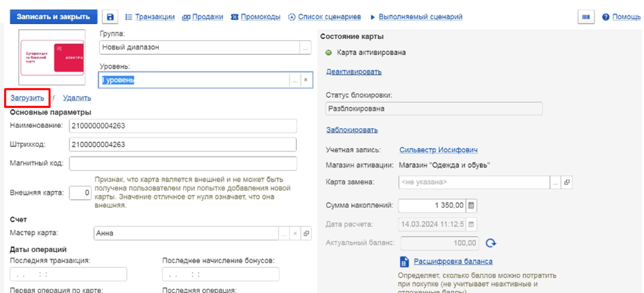644x293 pixels.
Task: Click the barcode icon button in toolbar
Action: (586, 17)
